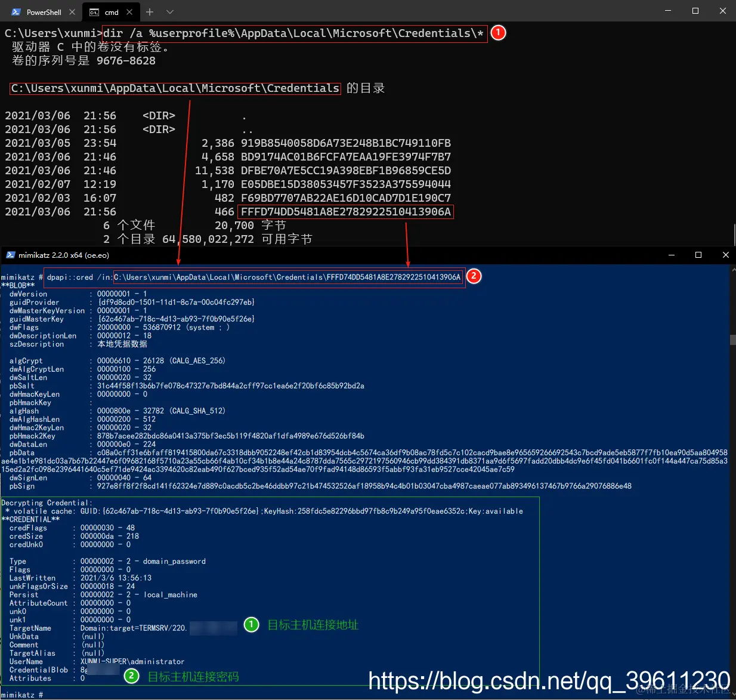Click the PowerShell tab icon
The image size is (736, 700).
coord(17,12)
